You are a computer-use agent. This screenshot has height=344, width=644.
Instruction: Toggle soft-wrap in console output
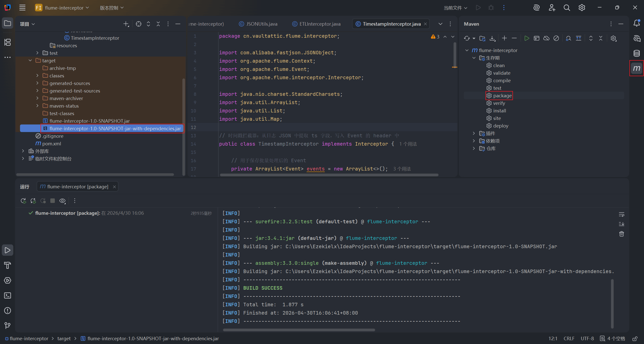pyautogui.click(x=622, y=214)
